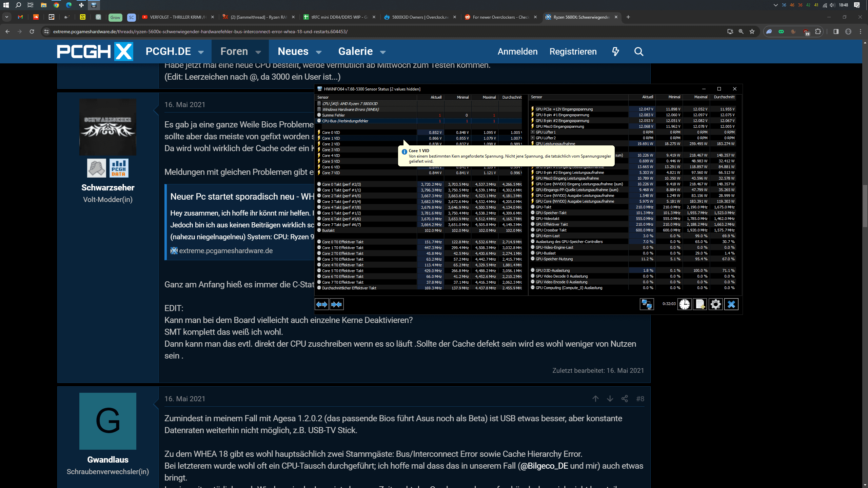This screenshot has width=868, height=488.
Task: Share post #8 via share icon
Action: click(x=625, y=399)
